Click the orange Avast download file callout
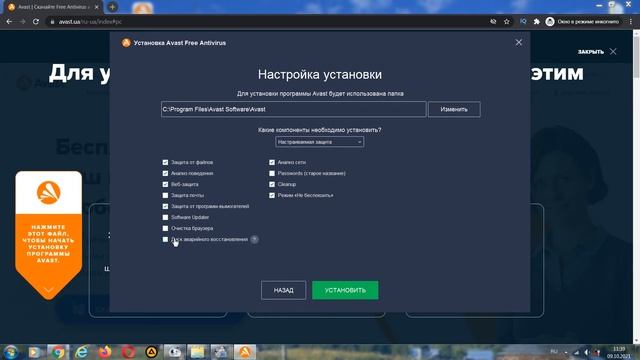The height and width of the screenshot is (360, 640). [x=49, y=235]
